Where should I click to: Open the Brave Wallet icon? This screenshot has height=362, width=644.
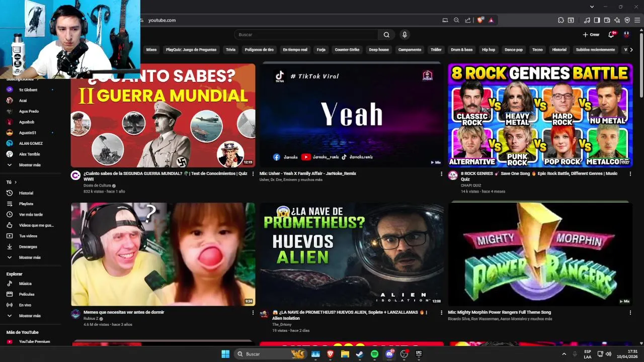(607, 20)
